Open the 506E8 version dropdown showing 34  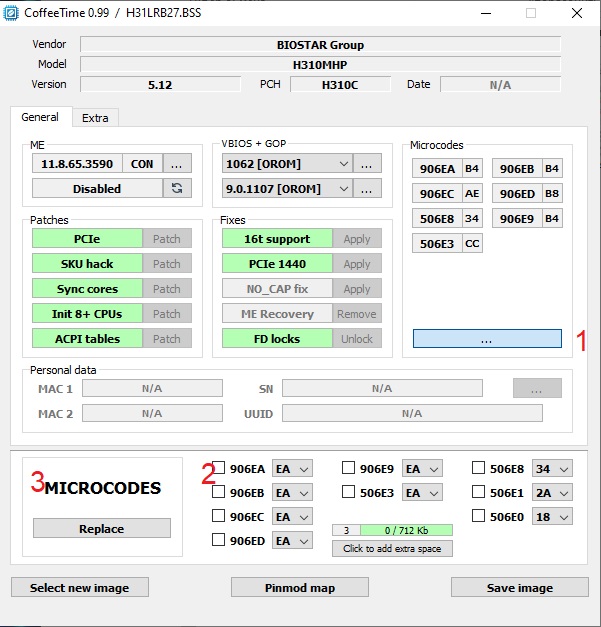tap(552, 469)
